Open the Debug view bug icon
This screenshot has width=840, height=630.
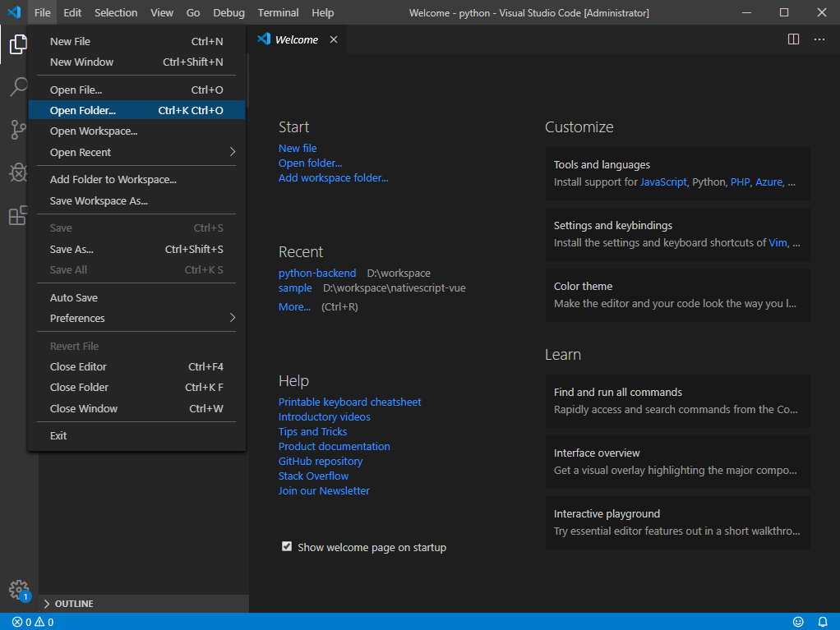[x=18, y=172]
